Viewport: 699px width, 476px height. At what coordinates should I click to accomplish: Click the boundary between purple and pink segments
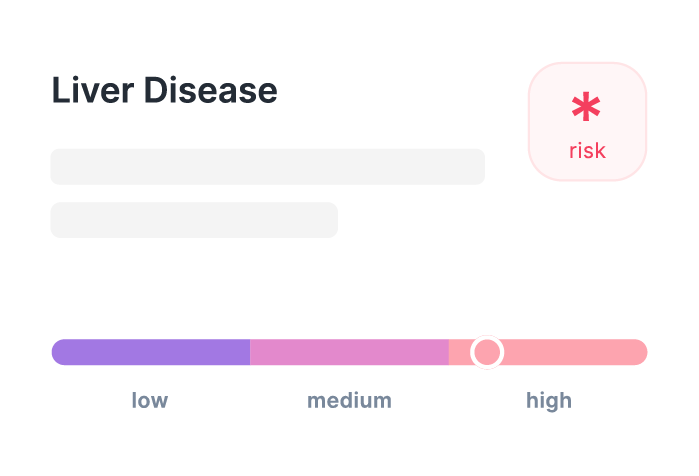click(250, 352)
